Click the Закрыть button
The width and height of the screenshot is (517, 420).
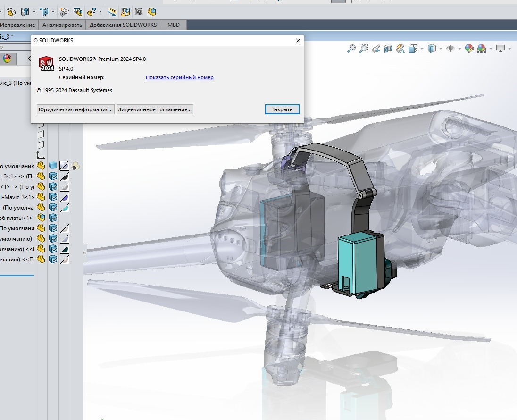click(x=282, y=109)
